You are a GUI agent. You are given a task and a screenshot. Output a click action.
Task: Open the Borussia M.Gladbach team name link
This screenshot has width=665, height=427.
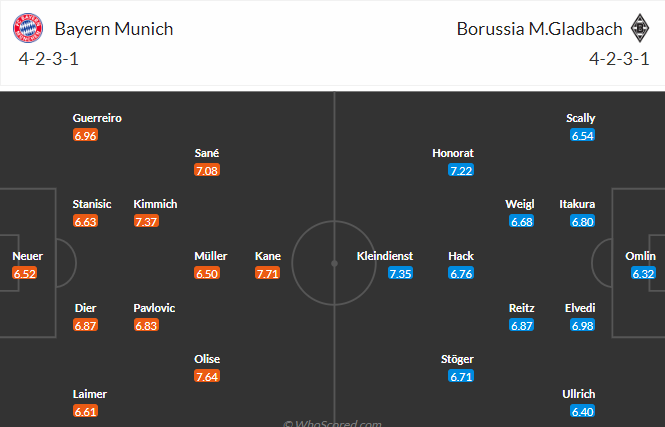(539, 29)
